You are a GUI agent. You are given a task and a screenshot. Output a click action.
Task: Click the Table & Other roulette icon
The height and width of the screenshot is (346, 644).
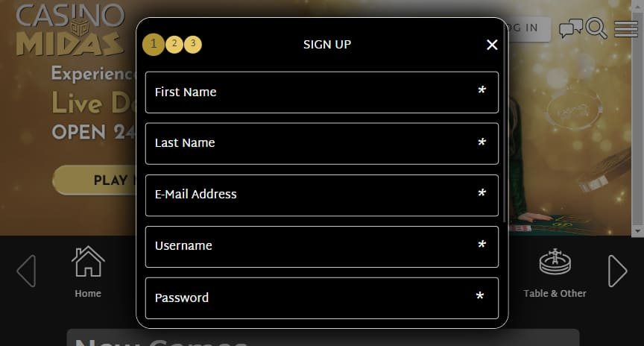click(x=555, y=261)
